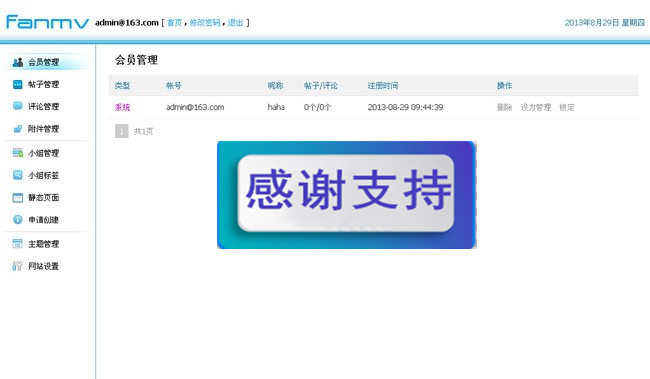Click the 会员管理 page heading
This screenshot has width=650, height=379.
point(136,60)
